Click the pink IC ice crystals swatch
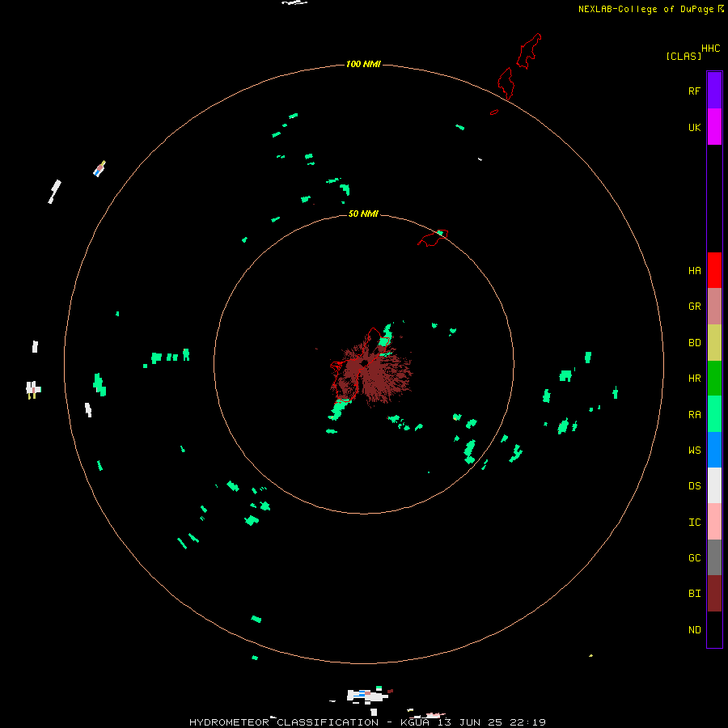Screen dimensions: 728x728 [714, 522]
